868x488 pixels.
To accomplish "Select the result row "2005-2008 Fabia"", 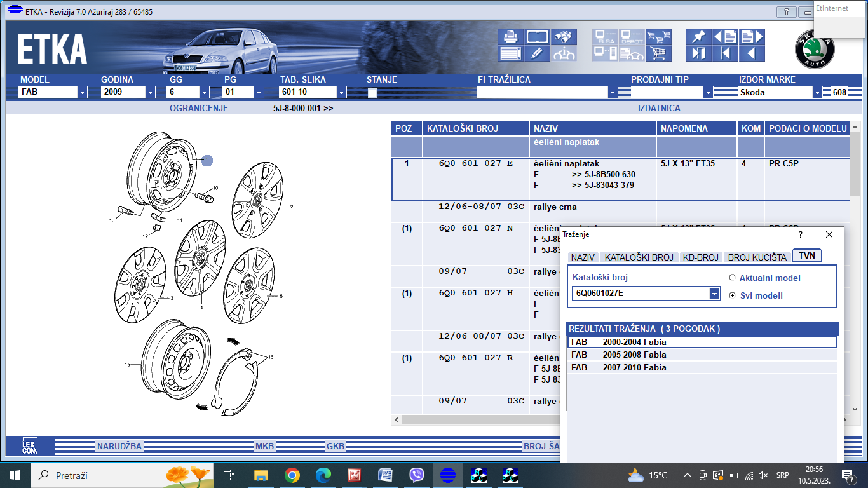I will click(702, 355).
